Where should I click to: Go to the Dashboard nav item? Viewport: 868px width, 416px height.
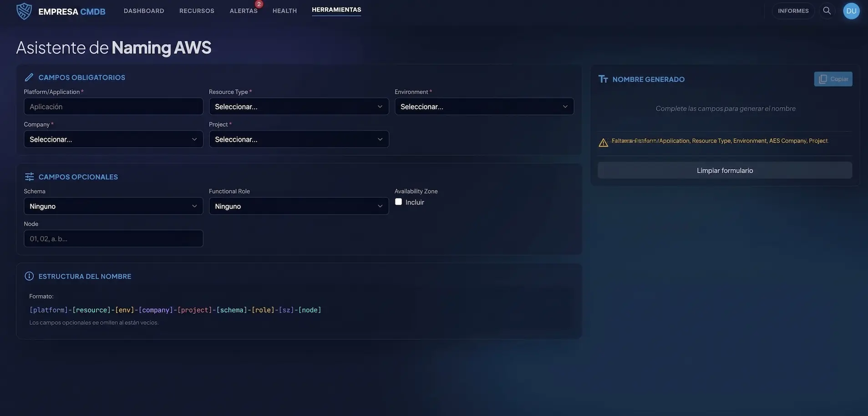point(144,11)
